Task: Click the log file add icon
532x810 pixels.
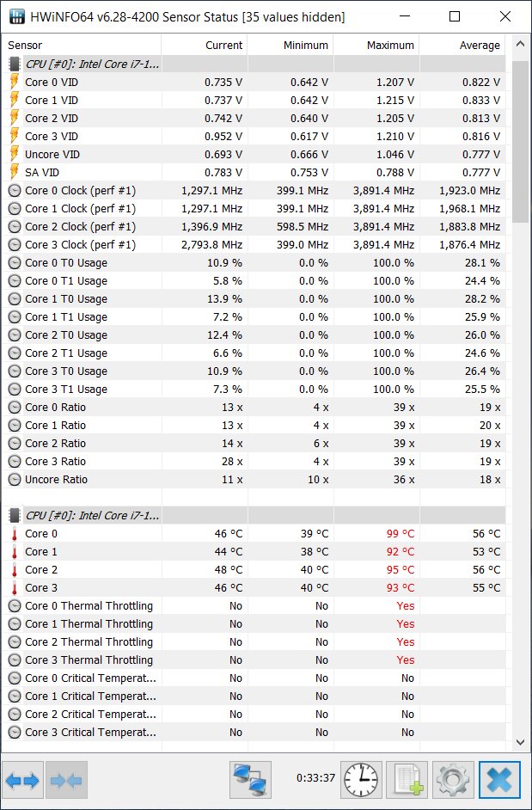Action: (x=407, y=780)
